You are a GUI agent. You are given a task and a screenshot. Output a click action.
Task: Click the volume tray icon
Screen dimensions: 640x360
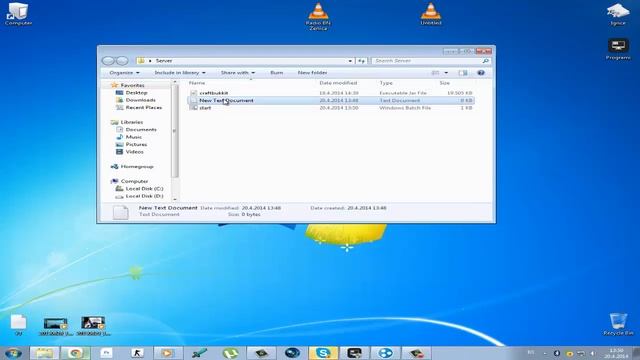coord(593,353)
